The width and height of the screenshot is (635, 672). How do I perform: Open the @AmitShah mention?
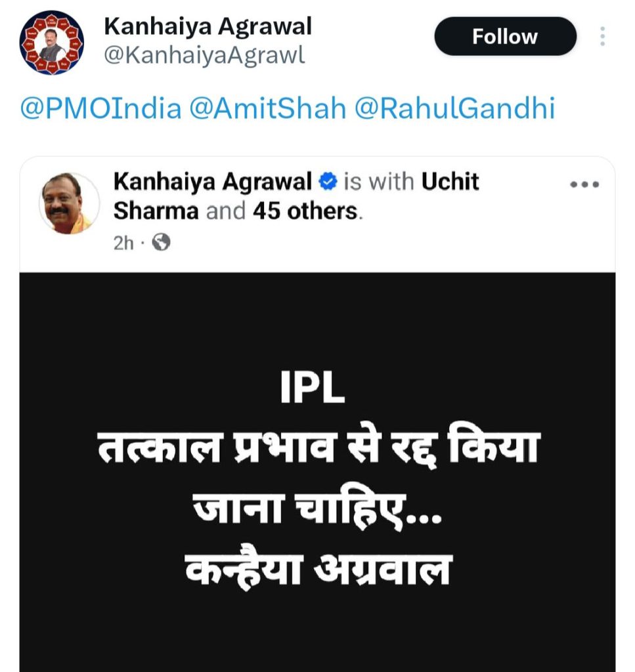click(267, 108)
